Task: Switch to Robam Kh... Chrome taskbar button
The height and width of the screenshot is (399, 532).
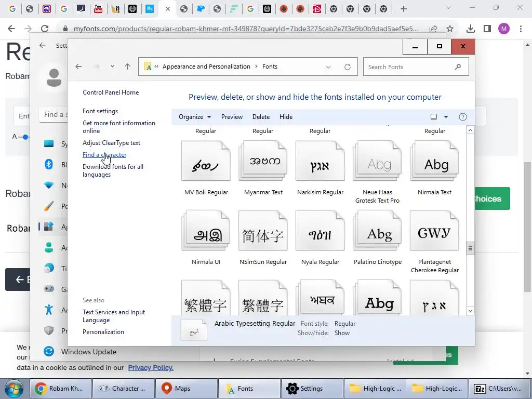Action: point(61,389)
